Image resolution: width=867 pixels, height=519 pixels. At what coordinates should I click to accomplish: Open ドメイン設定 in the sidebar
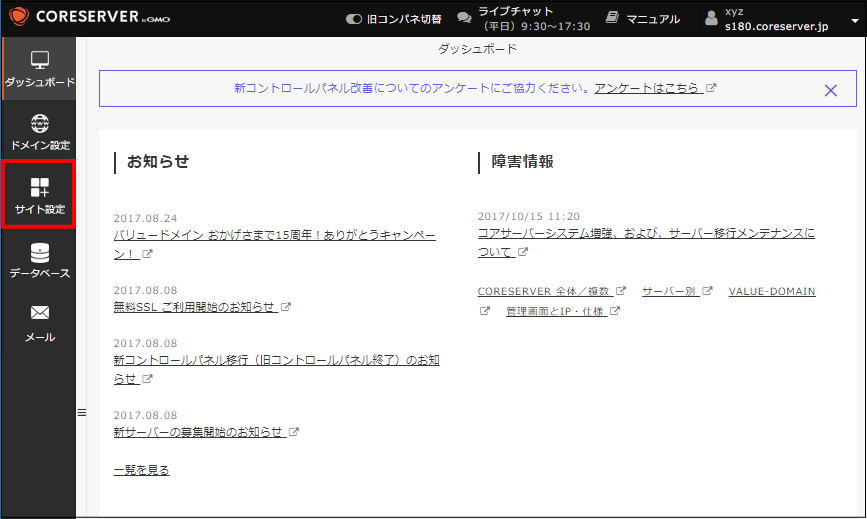[39, 132]
